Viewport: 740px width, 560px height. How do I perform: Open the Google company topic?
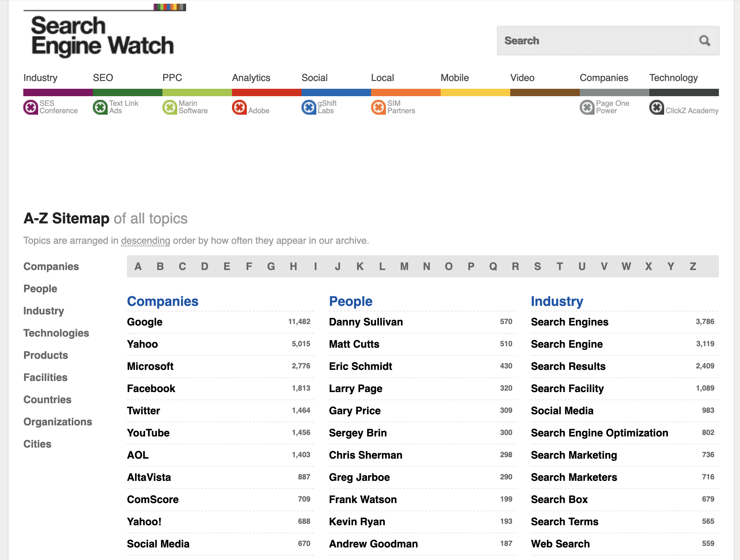pos(145,322)
